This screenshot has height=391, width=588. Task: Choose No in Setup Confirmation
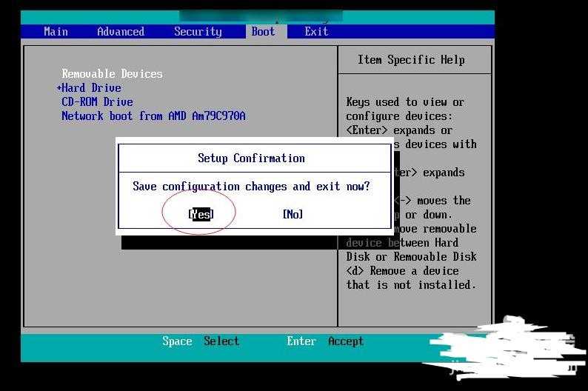click(x=293, y=214)
